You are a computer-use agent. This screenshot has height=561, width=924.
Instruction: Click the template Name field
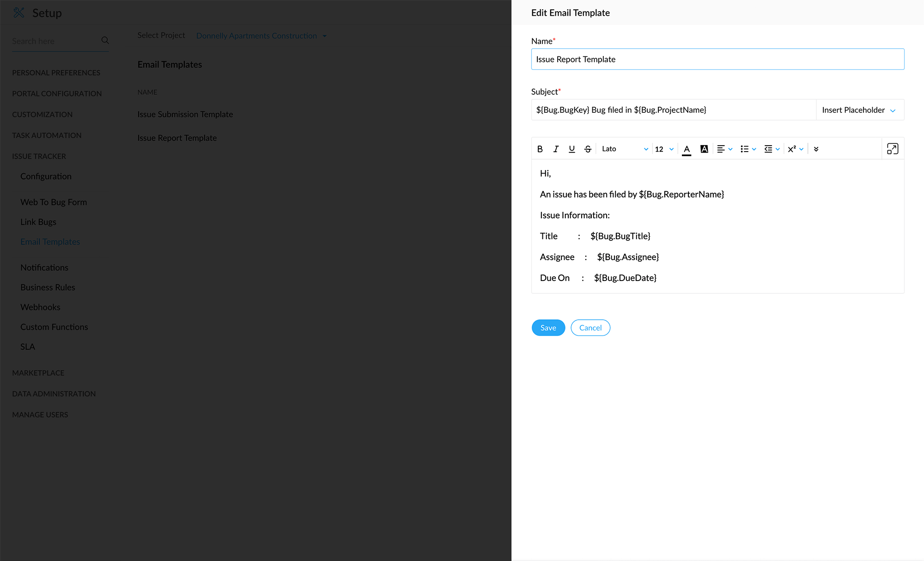[x=717, y=59]
